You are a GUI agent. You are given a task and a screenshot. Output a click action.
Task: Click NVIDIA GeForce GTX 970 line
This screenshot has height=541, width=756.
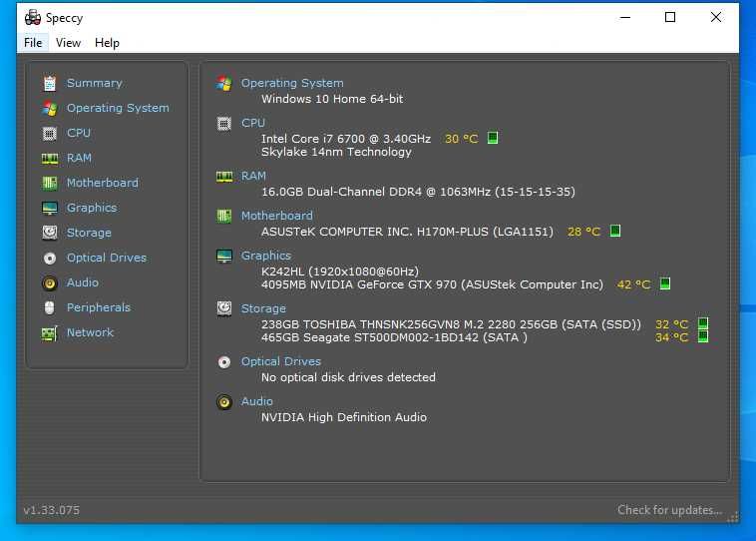coord(432,284)
